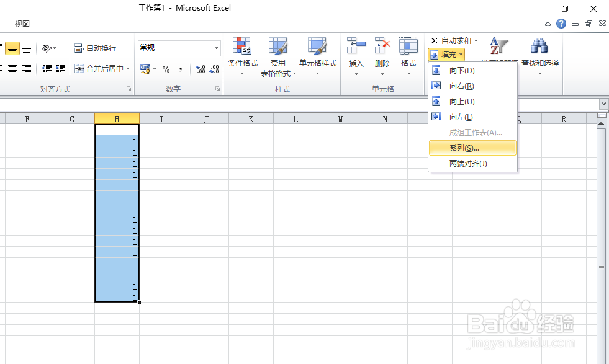
Task: Click the split box above the scrollbar
Action: coord(601,115)
